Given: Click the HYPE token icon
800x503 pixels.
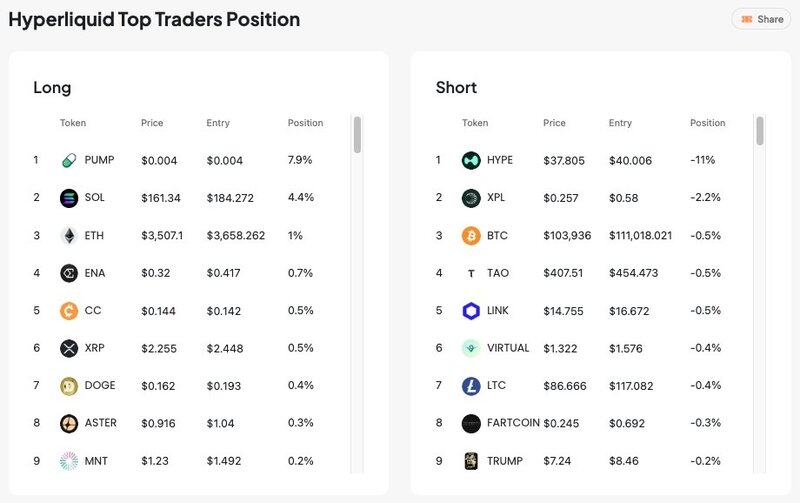Looking at the screenshot, I should click(471, 160).
